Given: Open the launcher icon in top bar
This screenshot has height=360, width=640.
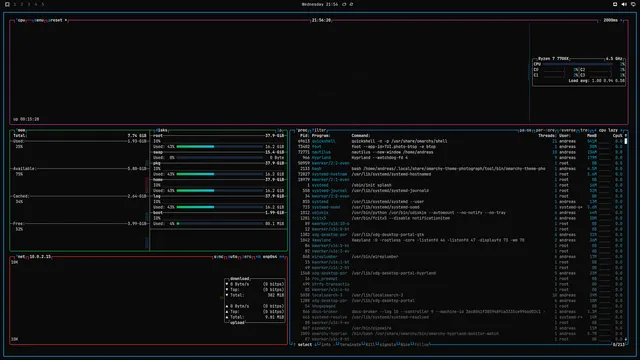Looking at the screenshot, I should [x=7, y=4].
